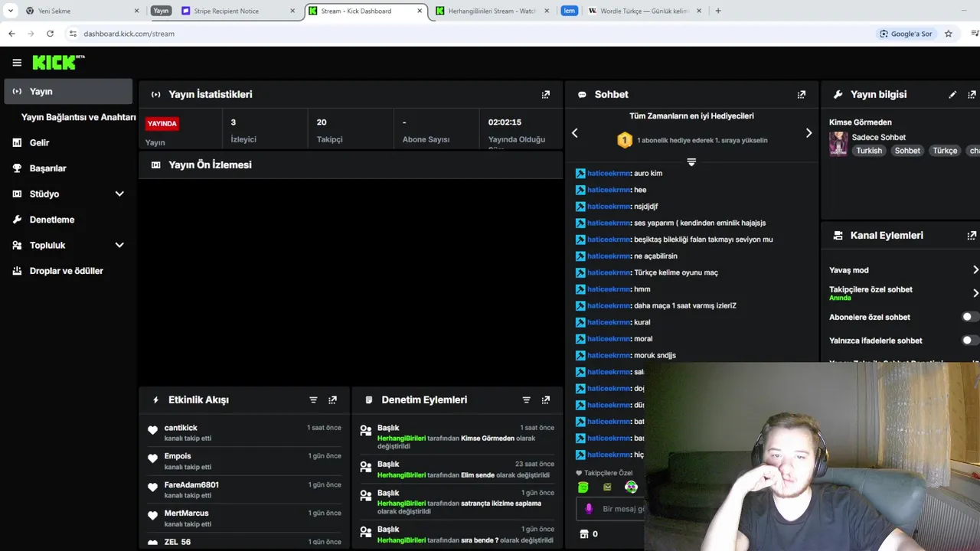Switch to HerhangiBirileri Stream tab

[492, 11]
